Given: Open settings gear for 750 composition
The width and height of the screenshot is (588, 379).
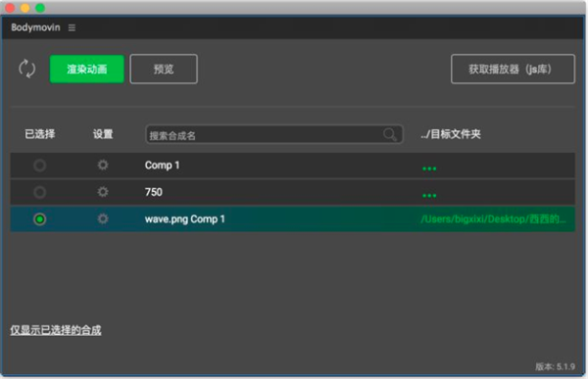Looking at the screenshot, I should click(103, 192).
